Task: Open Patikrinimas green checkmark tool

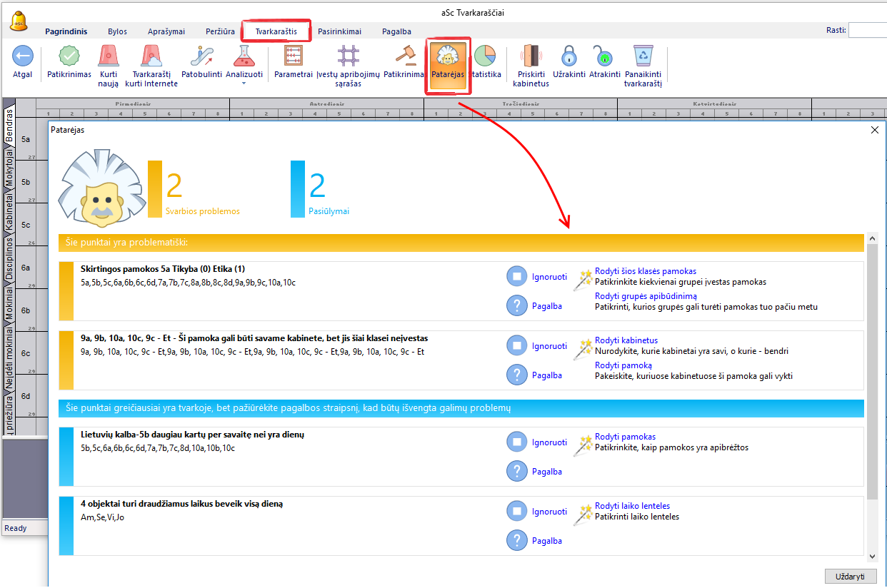Action: [x=69, y=56]
